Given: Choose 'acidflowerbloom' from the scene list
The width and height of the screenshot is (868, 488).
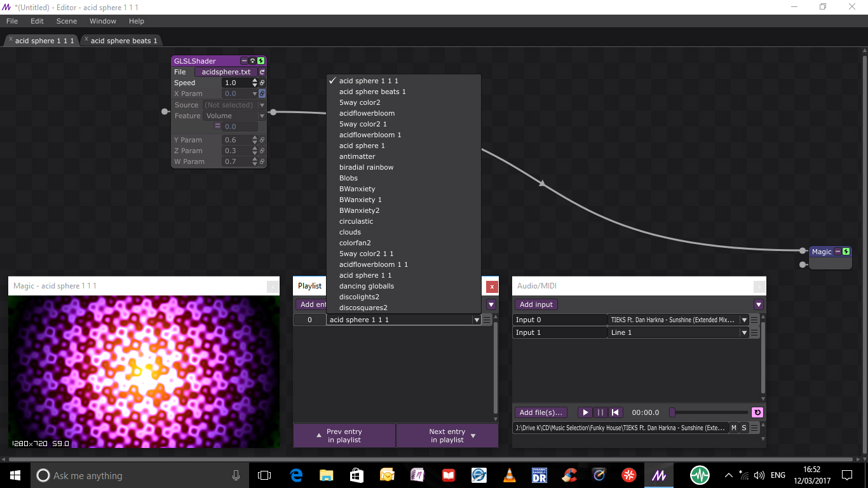Looking at the screenshot, I should 367,114.
